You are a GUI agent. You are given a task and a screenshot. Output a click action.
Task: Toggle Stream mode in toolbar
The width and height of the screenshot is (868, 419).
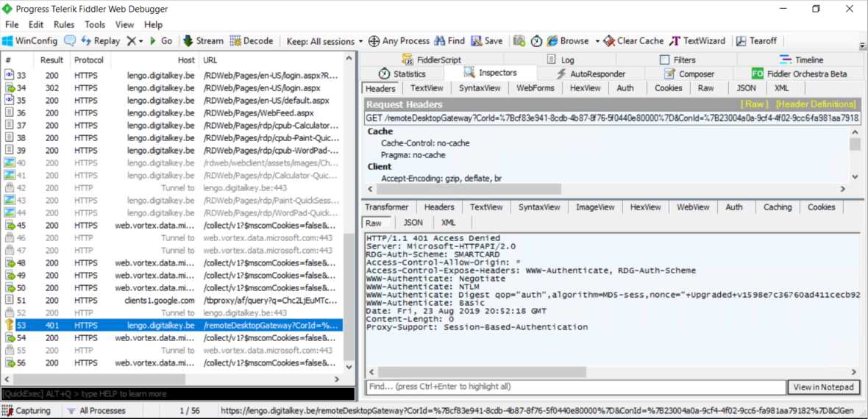(203, 41)
